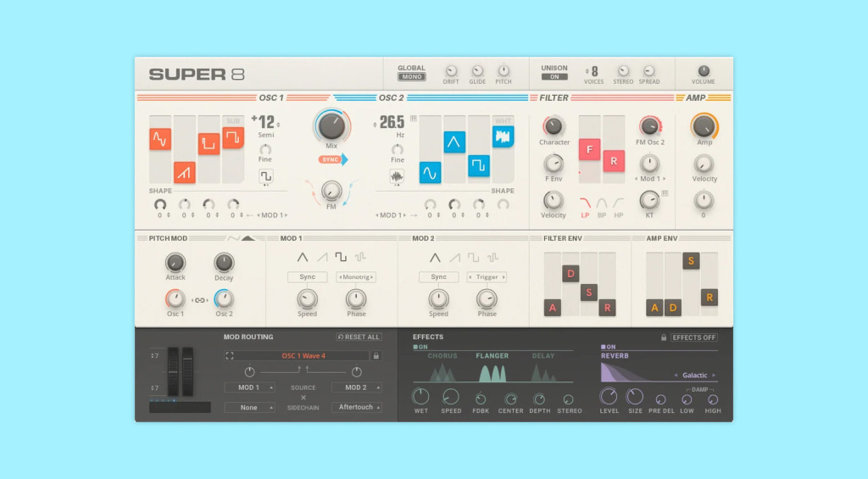
Task: Click the Amp Env Release R fader
Action: [709, 298]
